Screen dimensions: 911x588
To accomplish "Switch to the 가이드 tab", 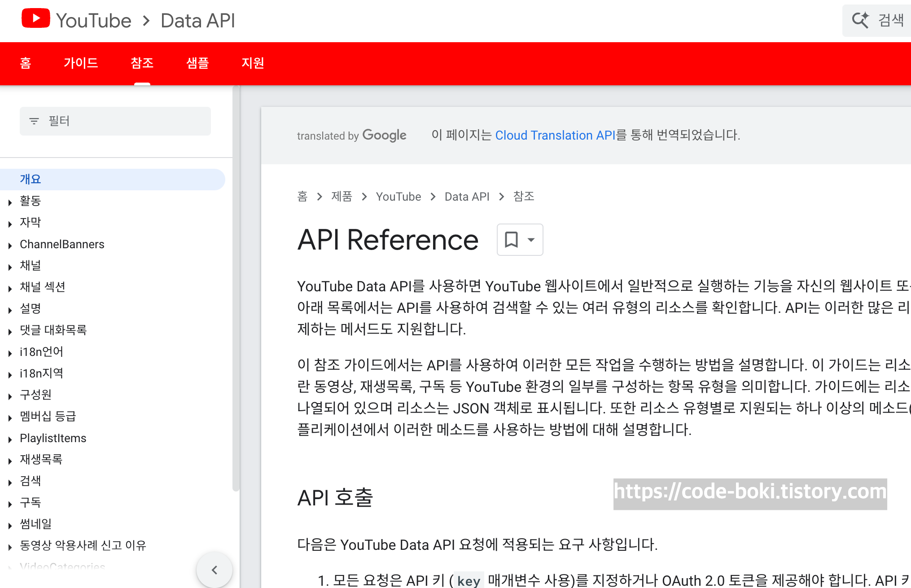I will tap(81, 63).
